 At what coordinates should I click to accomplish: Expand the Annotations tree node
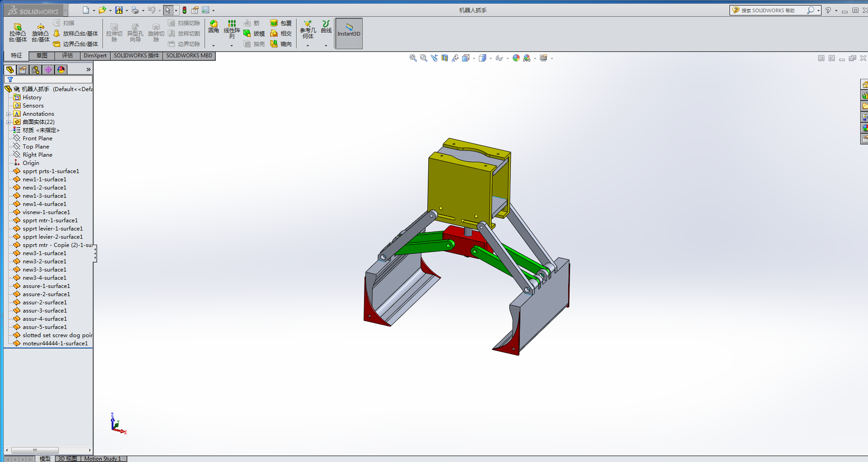[x=8, y=114]
